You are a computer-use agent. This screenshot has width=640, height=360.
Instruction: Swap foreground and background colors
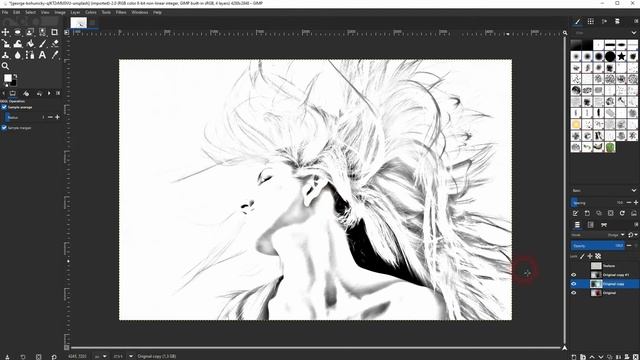(16, 76)
